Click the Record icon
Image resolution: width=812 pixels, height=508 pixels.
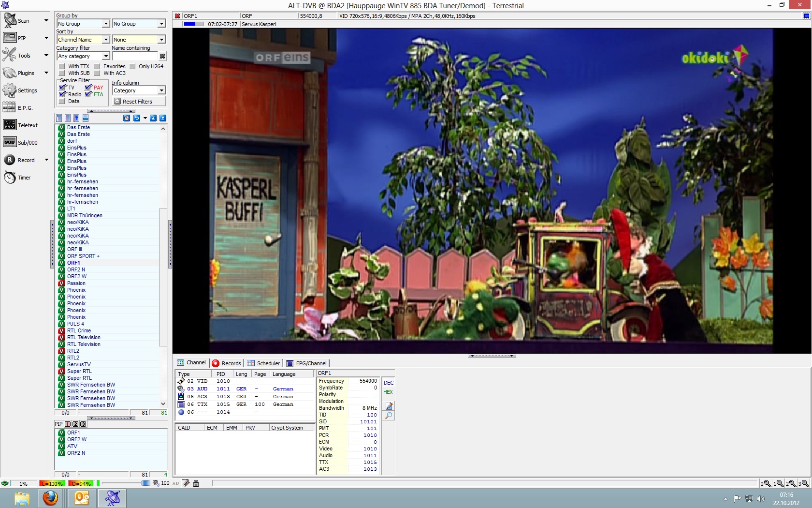pyautogui.click(x=10, y=160)
